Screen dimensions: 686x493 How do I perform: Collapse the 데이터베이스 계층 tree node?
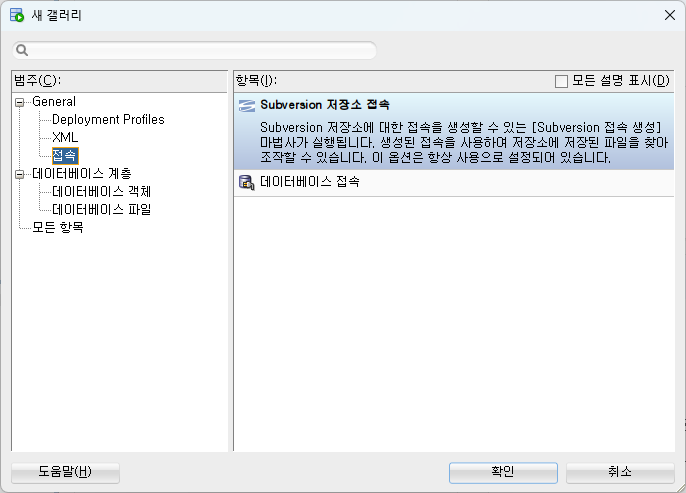[19, 175]
